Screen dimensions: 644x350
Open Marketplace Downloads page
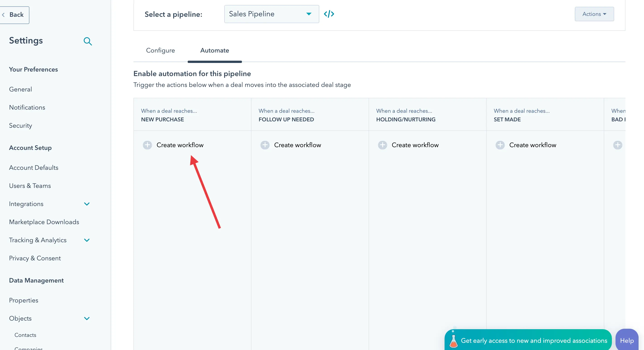[x=44, y=222]
